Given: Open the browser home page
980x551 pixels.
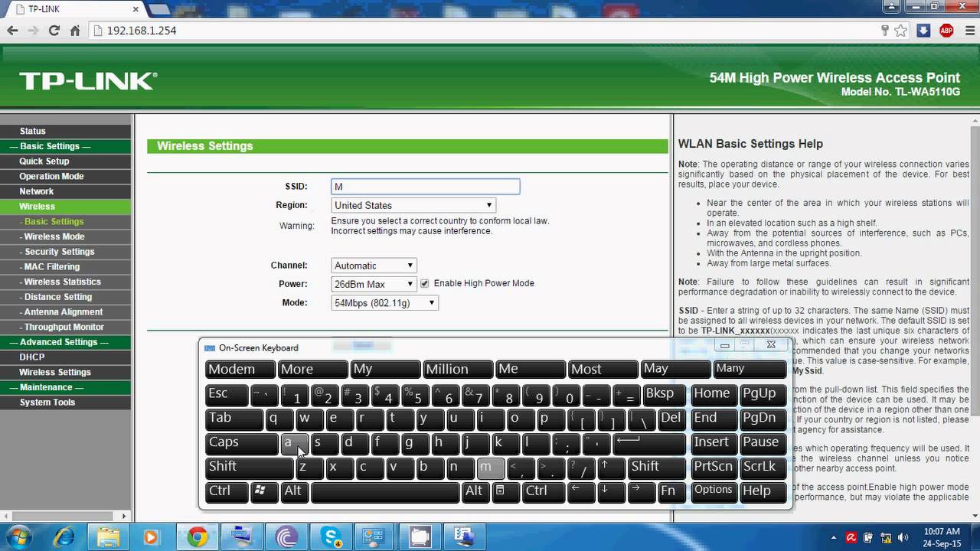Looking at the screenshot, I should pos(75,31).
